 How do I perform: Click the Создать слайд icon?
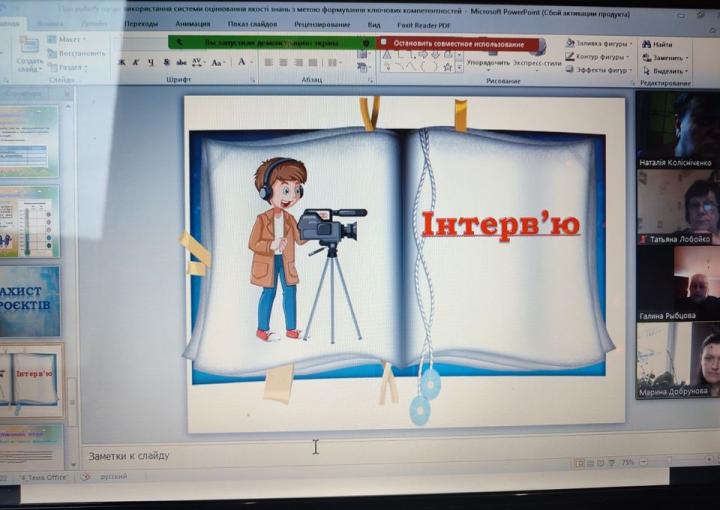pos(29,53)
